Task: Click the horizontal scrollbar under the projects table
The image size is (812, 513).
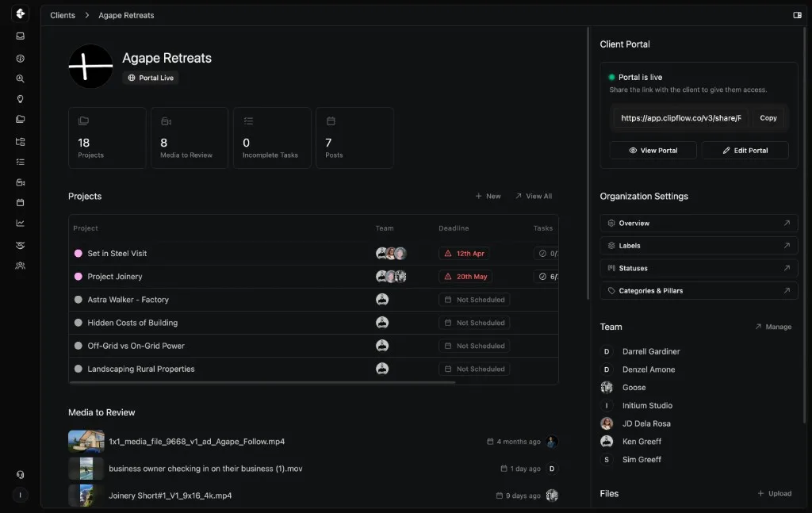Action: pyautogui.click(x=262, y=382)
